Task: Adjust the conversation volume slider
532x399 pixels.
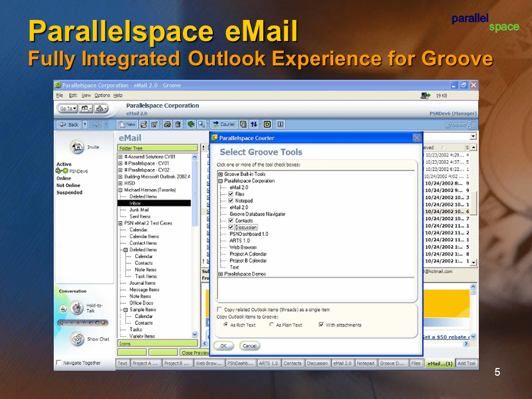Action: tap(82, 322)
